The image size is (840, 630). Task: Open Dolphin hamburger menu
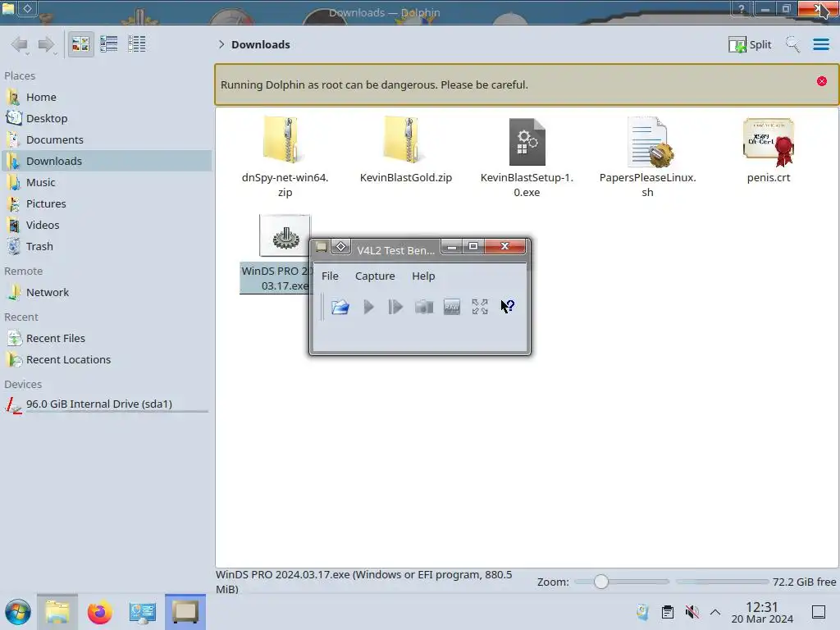(821, 44)
